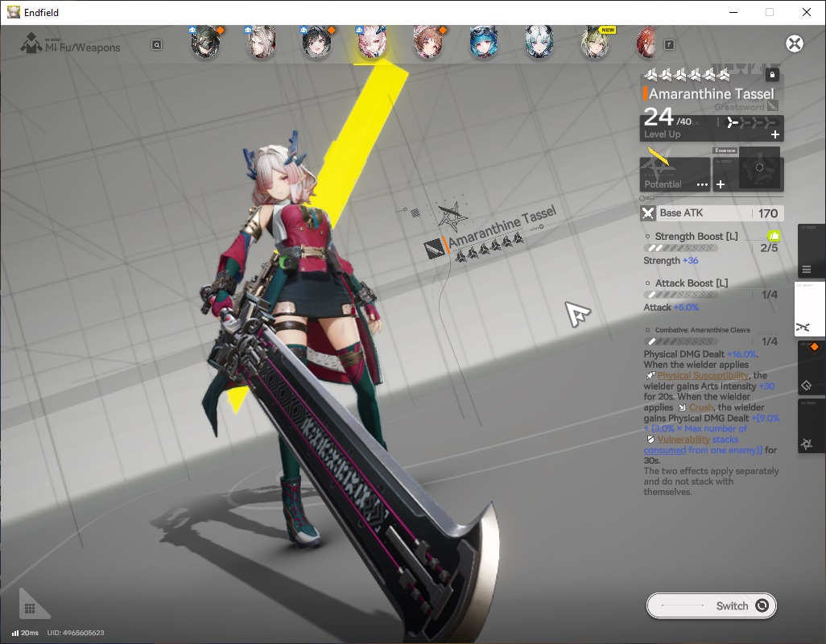Click the weapon breakthrough stage indicator
This screenshot has width=826, height=644.
pyautogui.click(x=750, y=122)
